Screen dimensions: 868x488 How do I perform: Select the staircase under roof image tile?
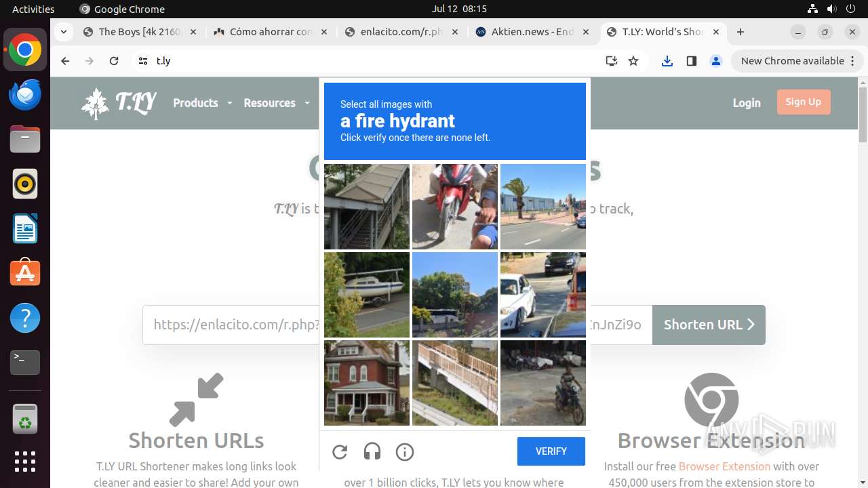367,207
